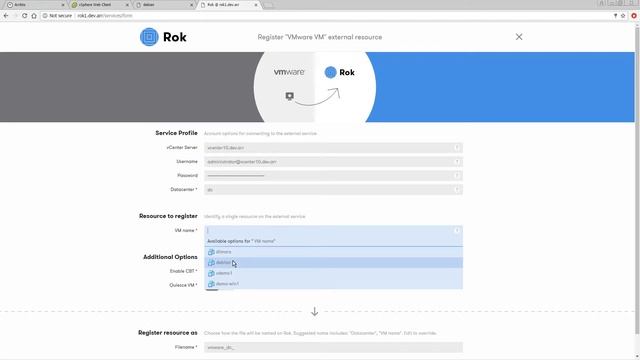Viewport: 640px width, 360px height.
Task: Click the Resource to register heading
Action: tap(168, 216)
